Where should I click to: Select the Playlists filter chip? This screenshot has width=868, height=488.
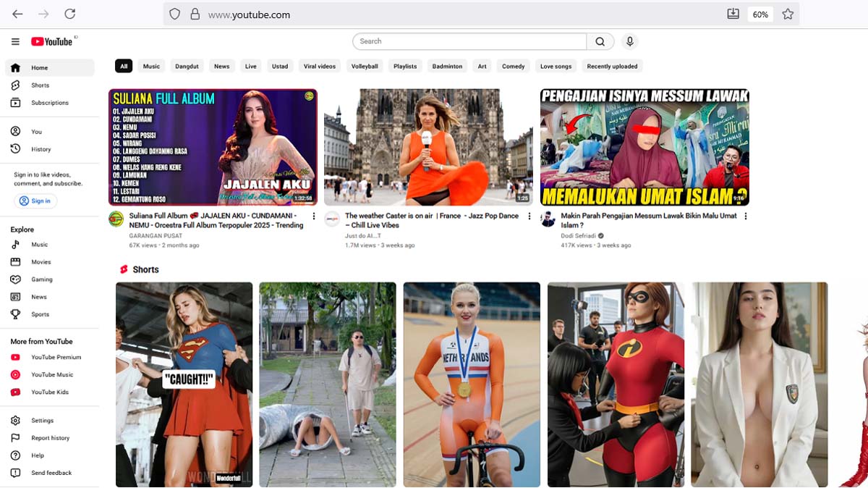click(x=405, y=66)
